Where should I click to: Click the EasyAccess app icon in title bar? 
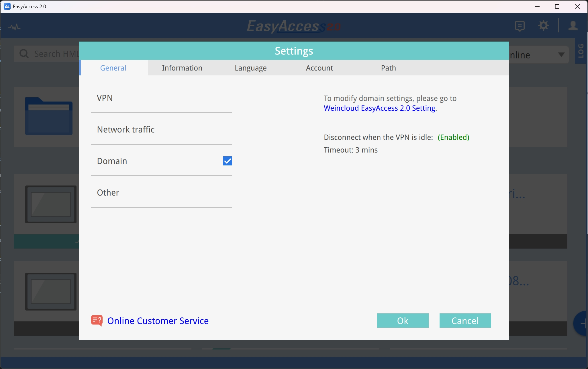click(x=7, y=6)
